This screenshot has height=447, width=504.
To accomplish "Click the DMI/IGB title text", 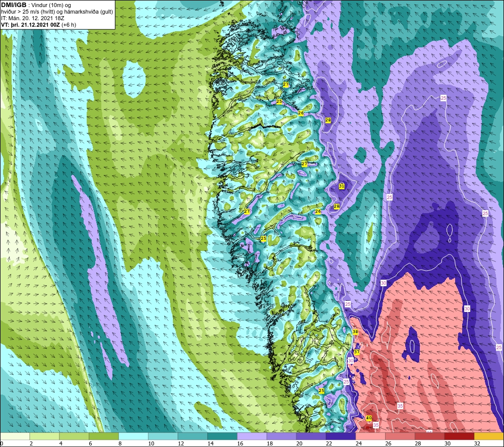I will (x=14, y=5).
